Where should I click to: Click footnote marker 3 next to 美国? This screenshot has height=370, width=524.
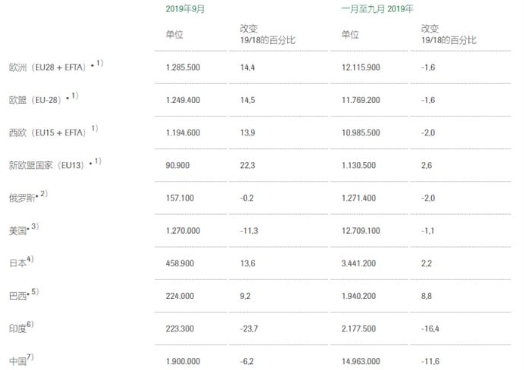point(35,227)
